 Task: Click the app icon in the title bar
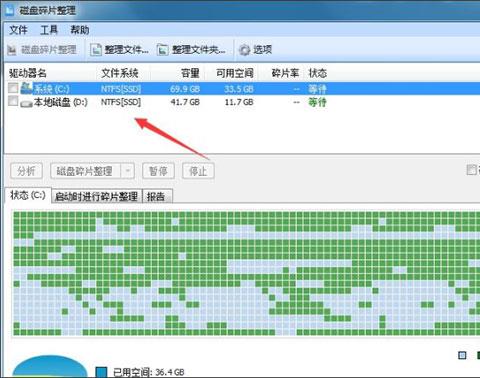click(x=10, y=10)
